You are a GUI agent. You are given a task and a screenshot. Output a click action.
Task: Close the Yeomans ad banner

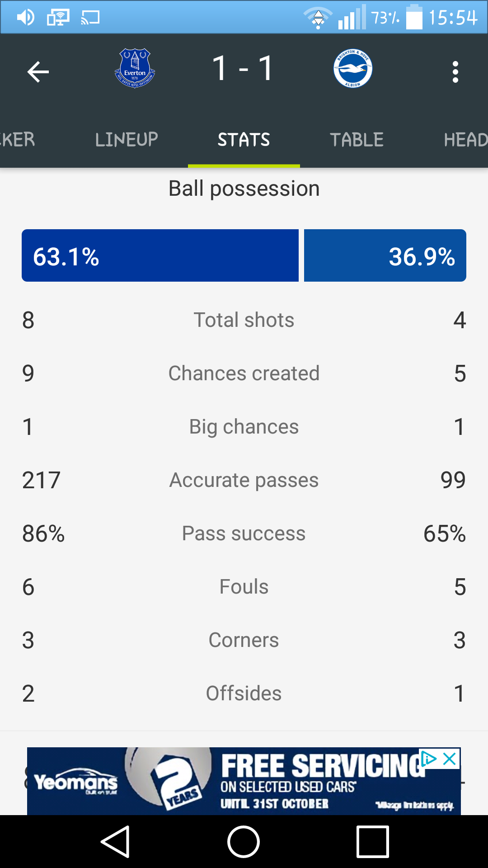coord(450,759)
